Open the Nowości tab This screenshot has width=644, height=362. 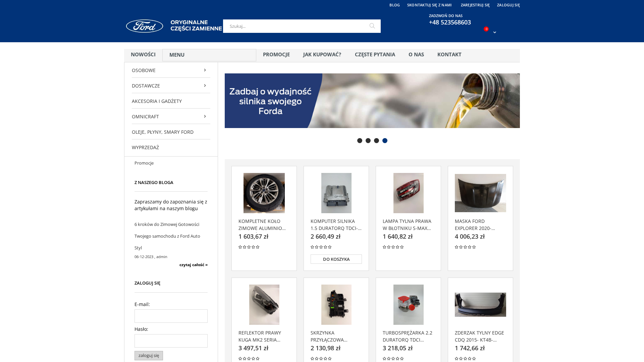(x=143, y=55)
